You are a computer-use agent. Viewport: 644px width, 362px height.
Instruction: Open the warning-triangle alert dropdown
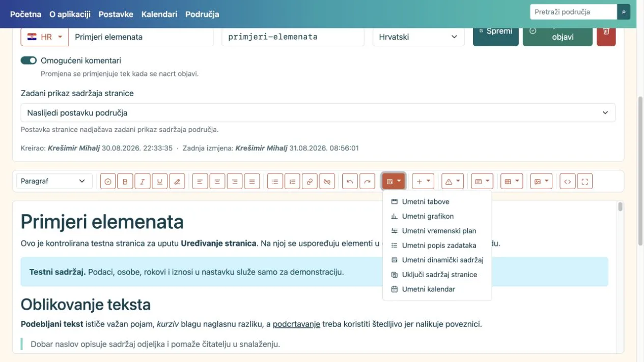pyautogui.click(x=453, y=182)
